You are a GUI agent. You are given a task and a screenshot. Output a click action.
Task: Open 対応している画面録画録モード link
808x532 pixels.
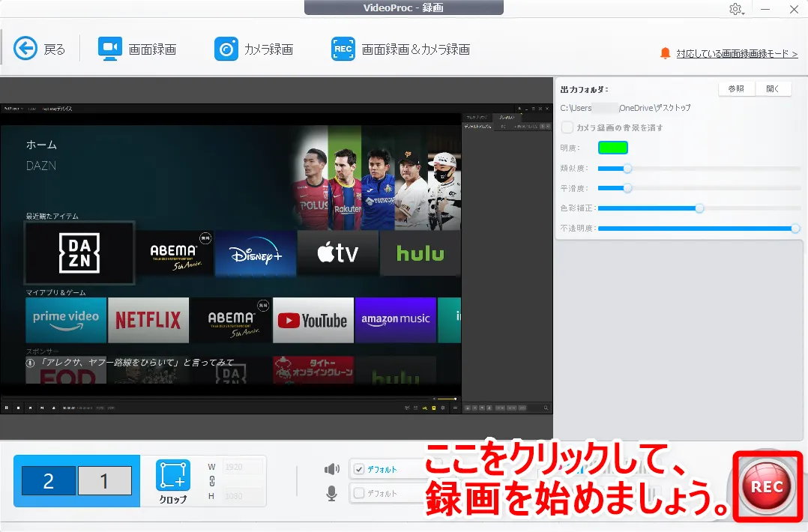(737, 53)
